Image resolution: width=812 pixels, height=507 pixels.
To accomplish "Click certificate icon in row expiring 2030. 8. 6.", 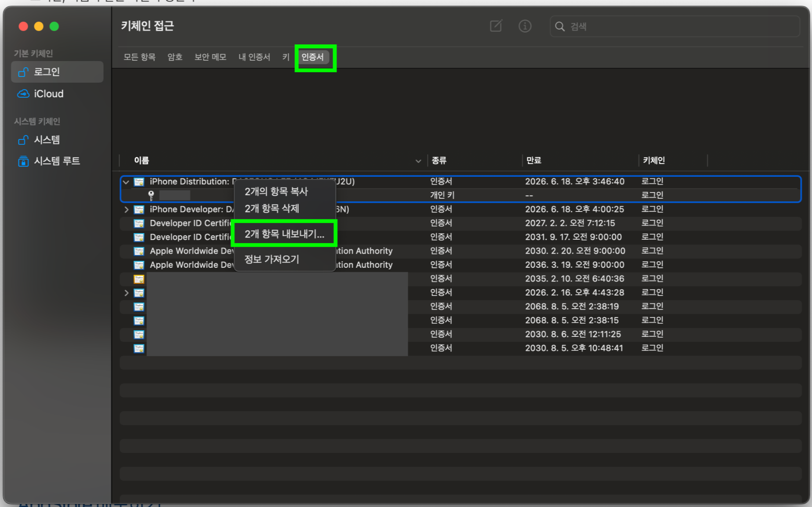I will click(x=139, y=335).
